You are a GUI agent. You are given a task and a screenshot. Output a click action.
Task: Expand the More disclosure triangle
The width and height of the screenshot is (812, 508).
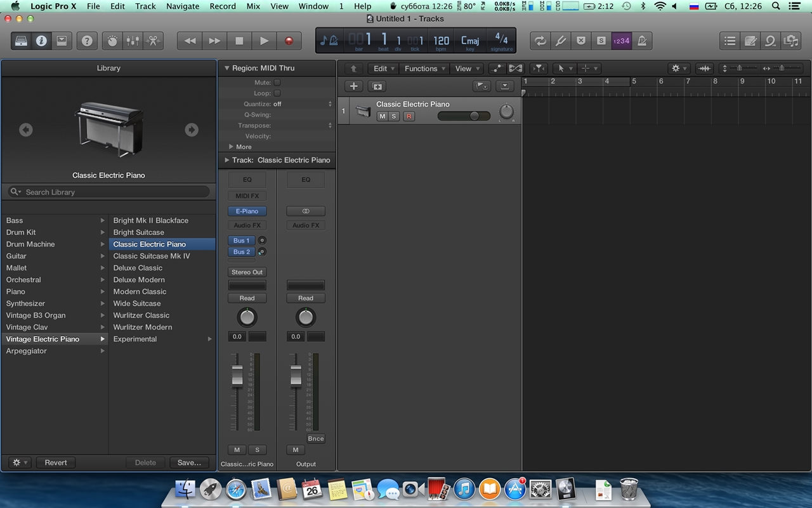[x=232, y=147]
